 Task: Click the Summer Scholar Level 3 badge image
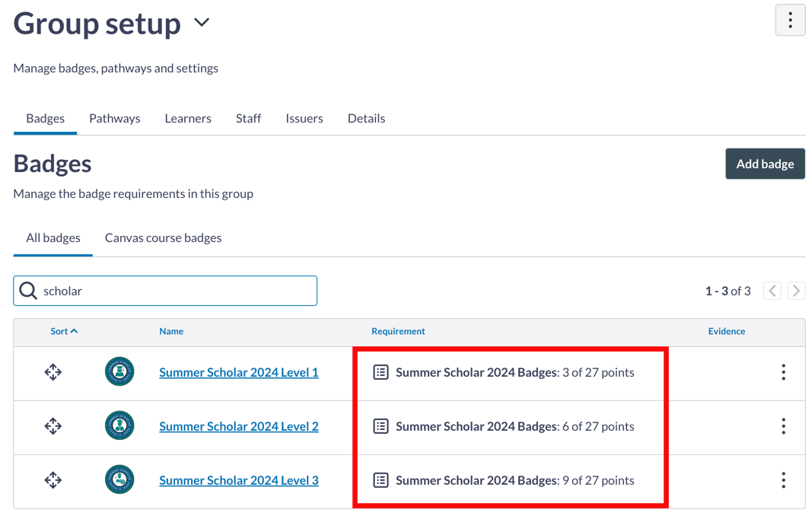tap(119, 480)
